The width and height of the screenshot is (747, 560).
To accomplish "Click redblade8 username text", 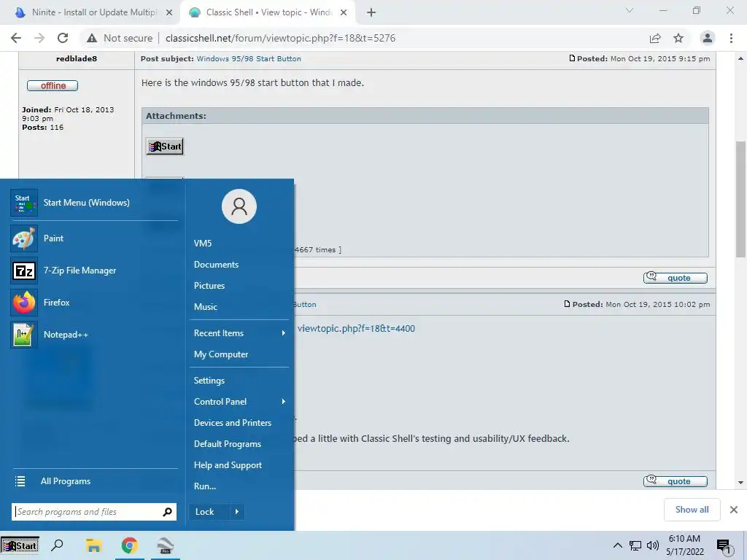I will pos(76,58).
